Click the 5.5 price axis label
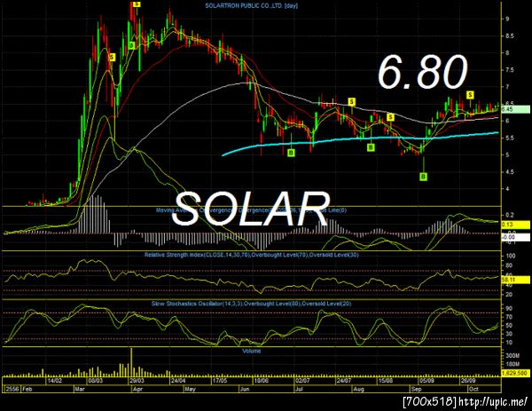This screenshot has height=411, width=532. tap(510, 138)
